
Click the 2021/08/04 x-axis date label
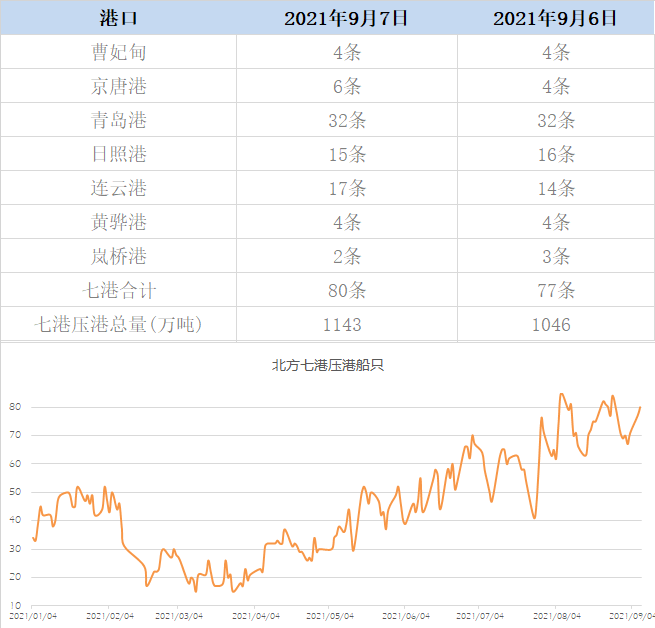[x=557, y=616]
